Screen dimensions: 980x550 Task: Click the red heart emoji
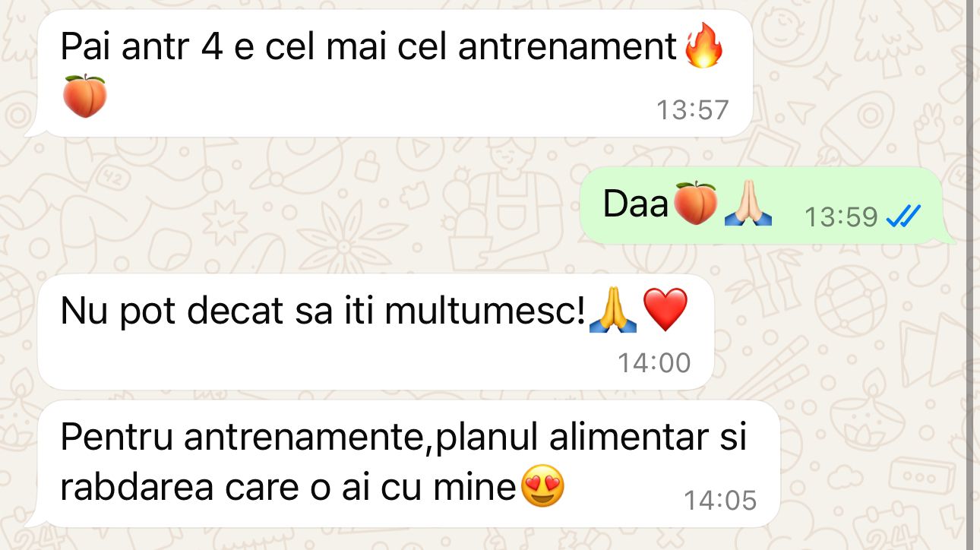point(665,311)
